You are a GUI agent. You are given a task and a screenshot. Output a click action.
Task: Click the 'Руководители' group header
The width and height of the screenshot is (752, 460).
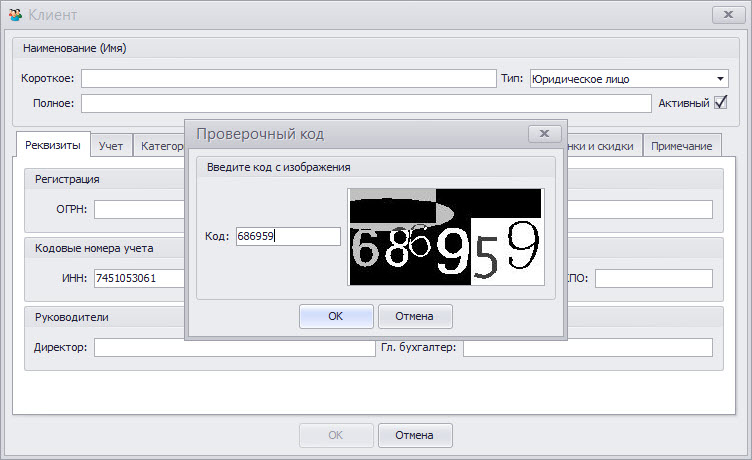tap(71, 317)
